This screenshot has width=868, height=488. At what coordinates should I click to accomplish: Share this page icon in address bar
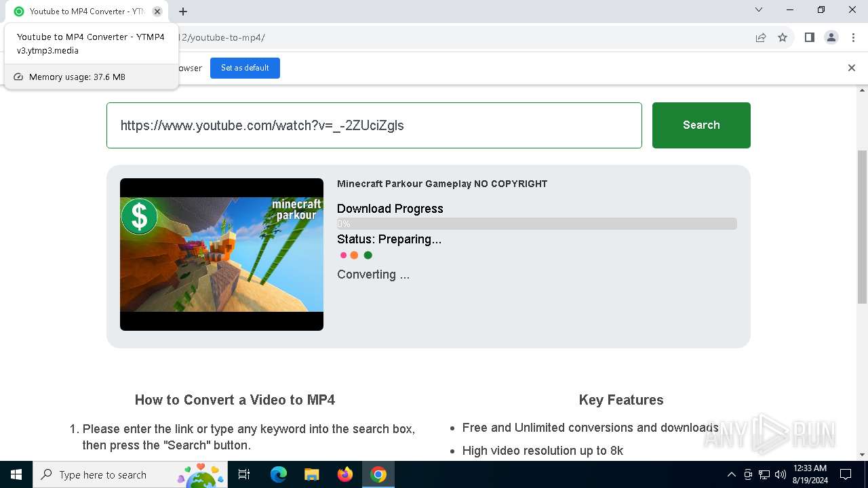pyautogui.click(x=761, y=37)
